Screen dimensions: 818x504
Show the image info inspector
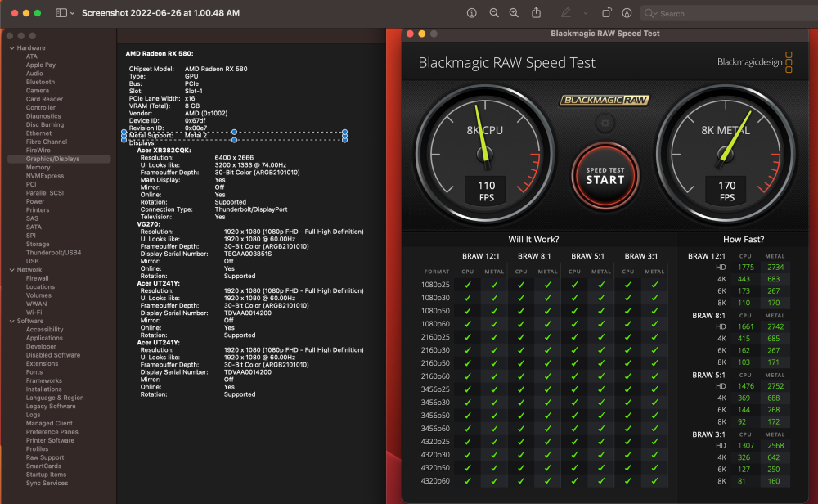coord(472,13)
